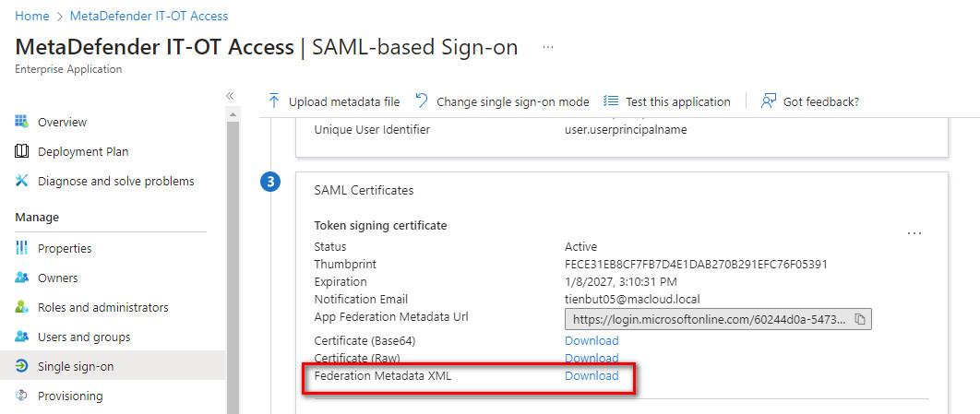Click Upload metadata file
This screenshot has width=980, height=414.
tap(334, 101)
